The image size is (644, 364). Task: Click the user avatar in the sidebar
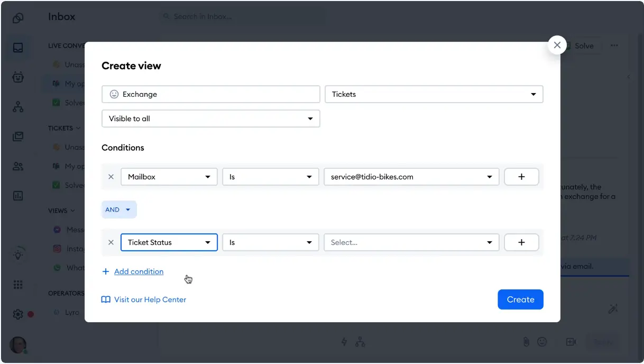(18, 345)
